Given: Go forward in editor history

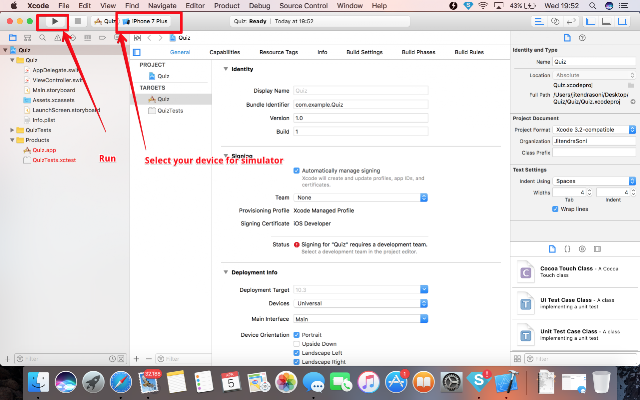Looking at the screenshot, I should pyautogui.click(x=160, y=38).
